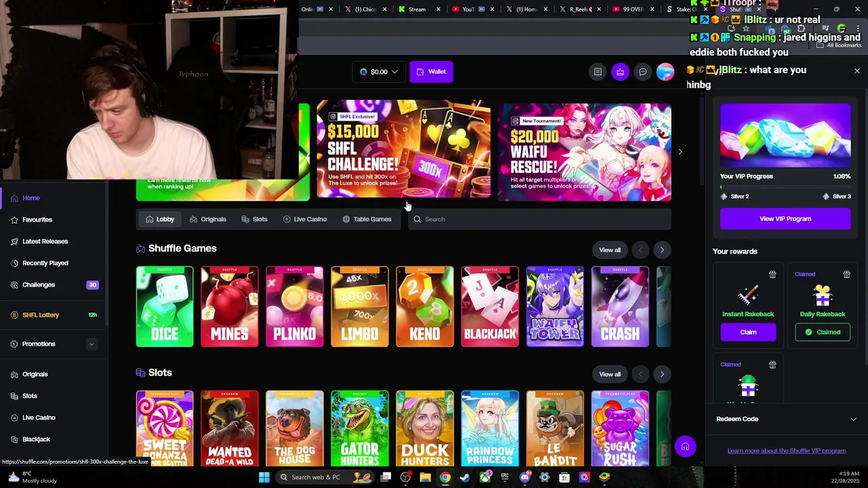This screenshot has width=868, height=488.
Task: Open the Duck Hunters slot
Action: coord(425,428)
